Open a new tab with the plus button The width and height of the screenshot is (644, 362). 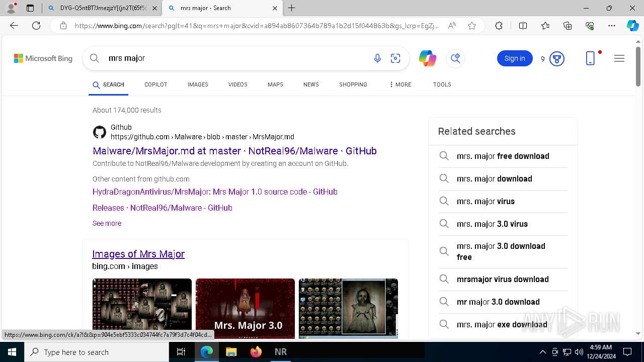292,8
